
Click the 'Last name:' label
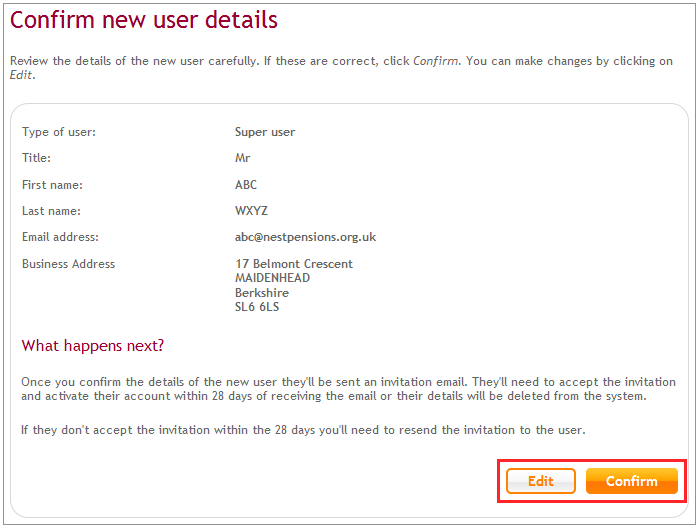pyautogui.click(x=51, y=211)
